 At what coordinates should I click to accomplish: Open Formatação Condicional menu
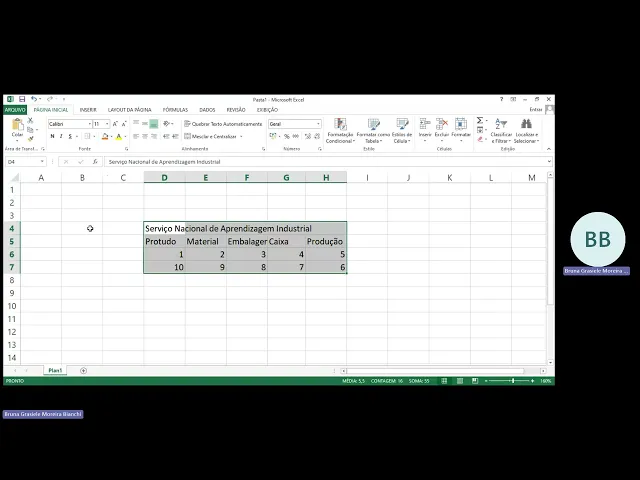pyautogui.click(x=340, y=131)
